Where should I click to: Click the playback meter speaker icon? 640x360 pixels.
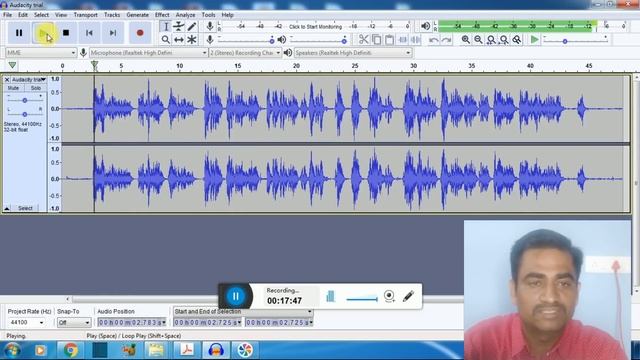point(425,27)
